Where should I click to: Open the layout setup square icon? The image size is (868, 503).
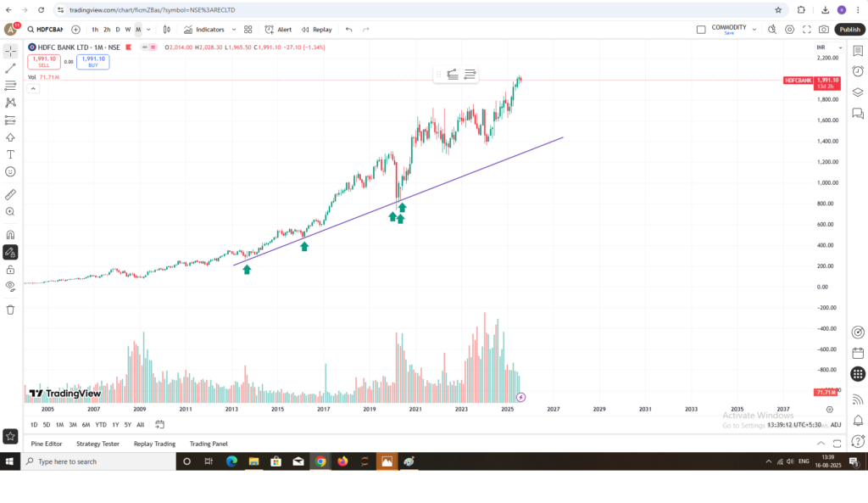(701, 30)
